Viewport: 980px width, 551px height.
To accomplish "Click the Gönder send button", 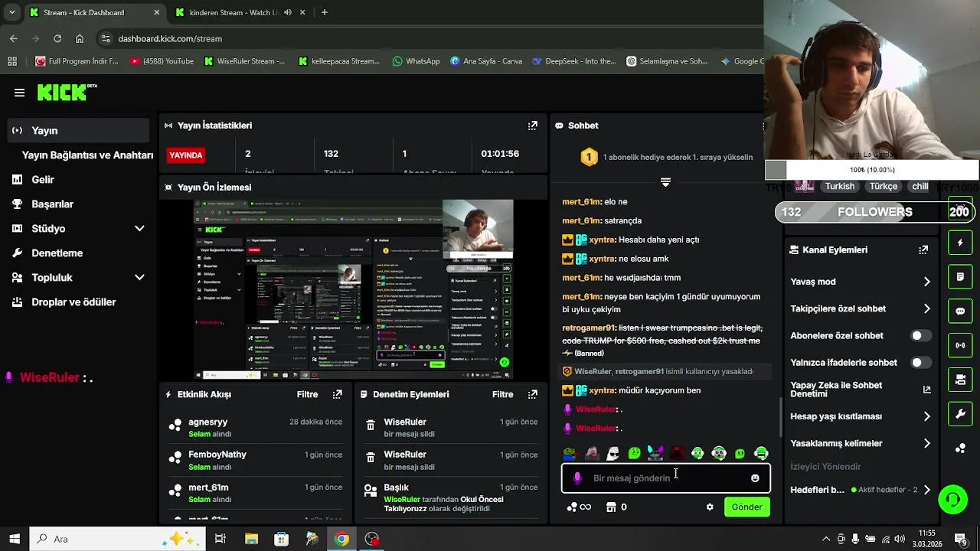I will coord(746,507).
